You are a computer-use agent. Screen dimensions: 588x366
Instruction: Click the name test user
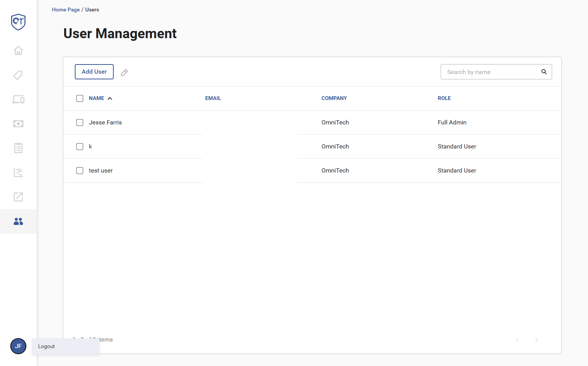(x=101, y=171)
